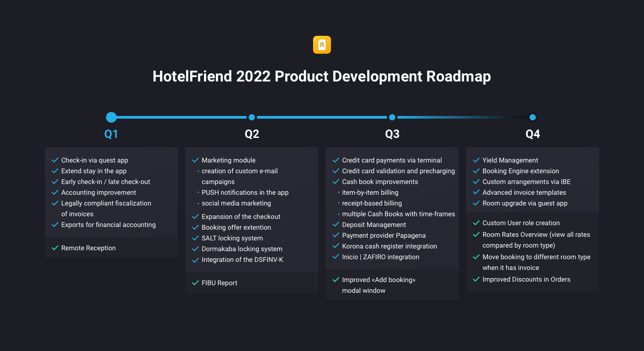Click the Dormakaba locking system text
Image resolution: width=644 pixels, height=351 pixels.
click(242, 249)
